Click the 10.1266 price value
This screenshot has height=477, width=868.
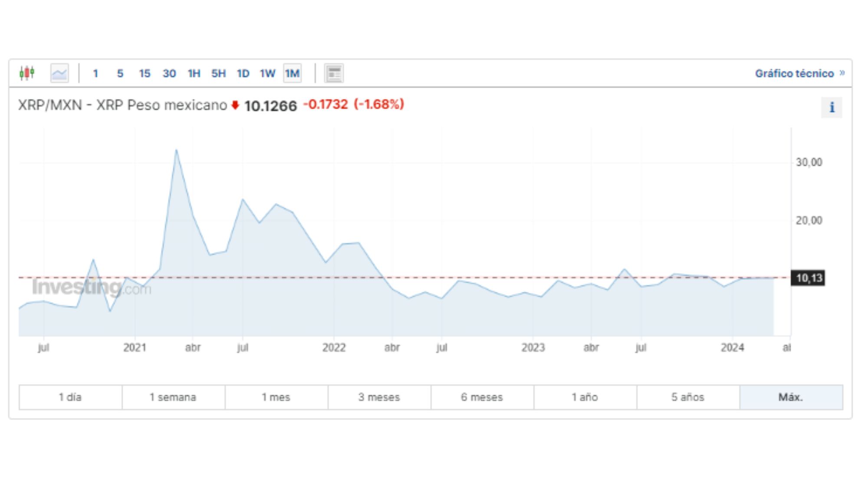[270, 106]
